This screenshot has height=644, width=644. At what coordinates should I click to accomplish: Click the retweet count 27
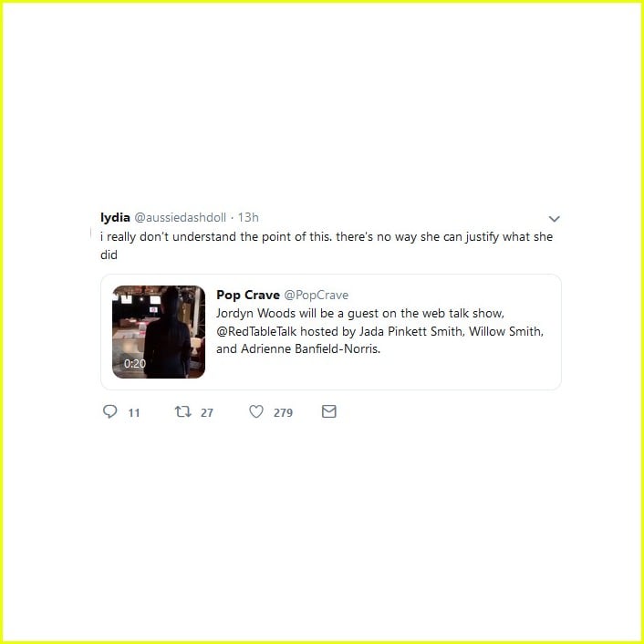pyautogui.click(x=207, y=413)
